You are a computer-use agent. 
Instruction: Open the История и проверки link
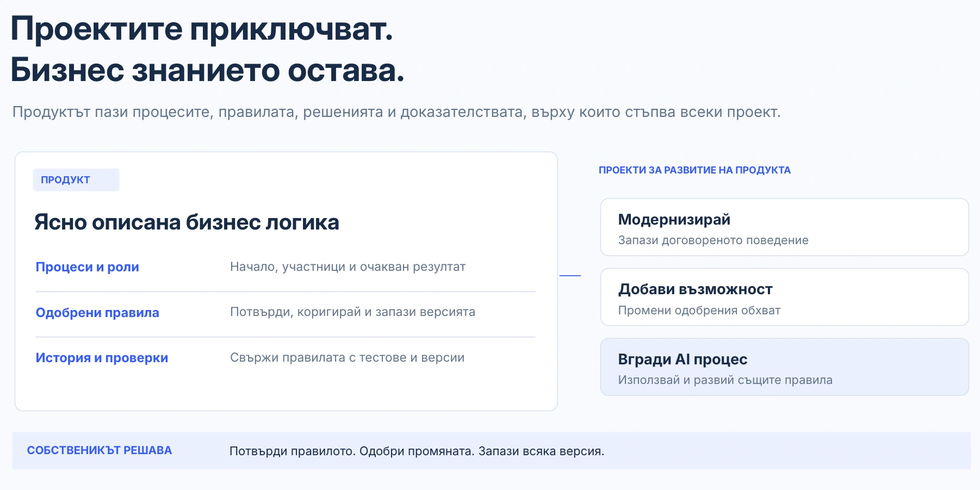point(102,358)
